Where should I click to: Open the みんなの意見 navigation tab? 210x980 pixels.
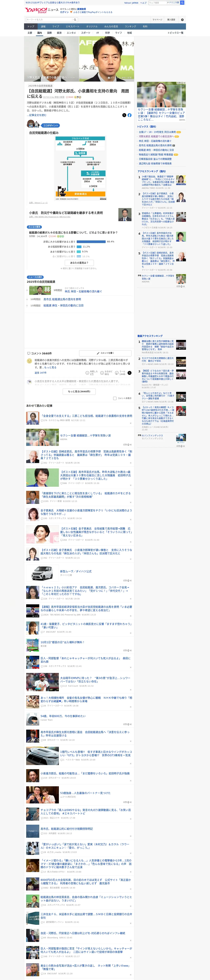(x=111, y=27)
